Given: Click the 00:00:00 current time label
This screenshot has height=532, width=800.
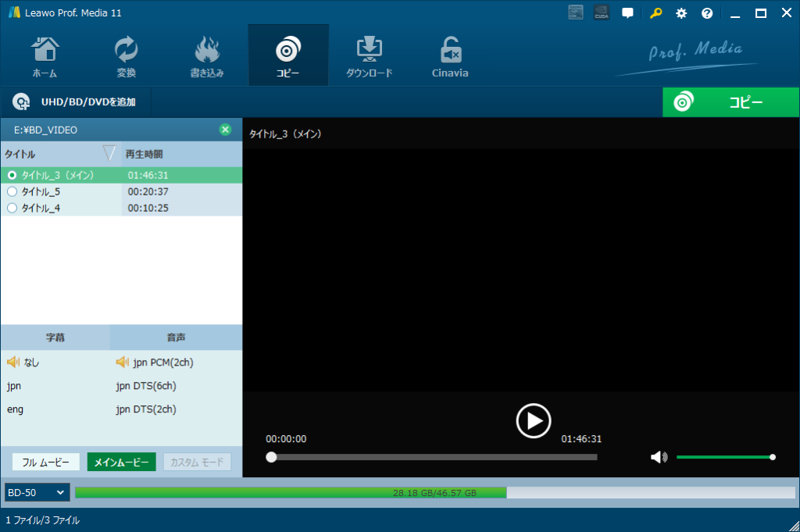Looking at the screenshot, I should (x=286, y=439).
